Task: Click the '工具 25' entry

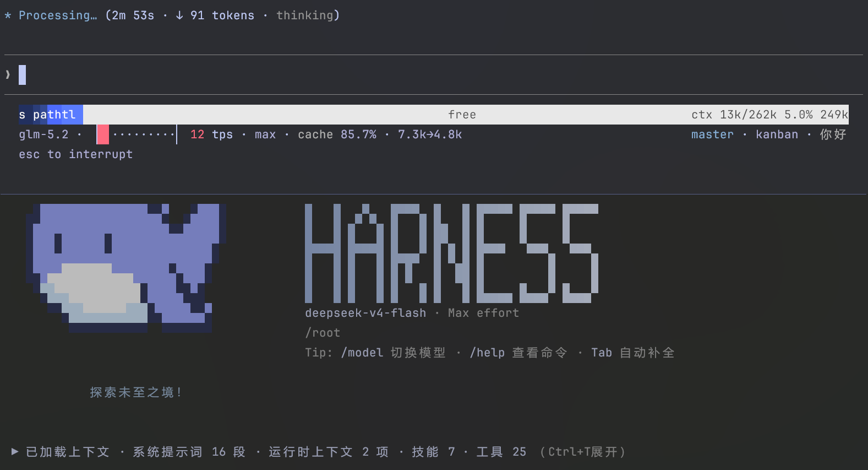Action: 501,452
